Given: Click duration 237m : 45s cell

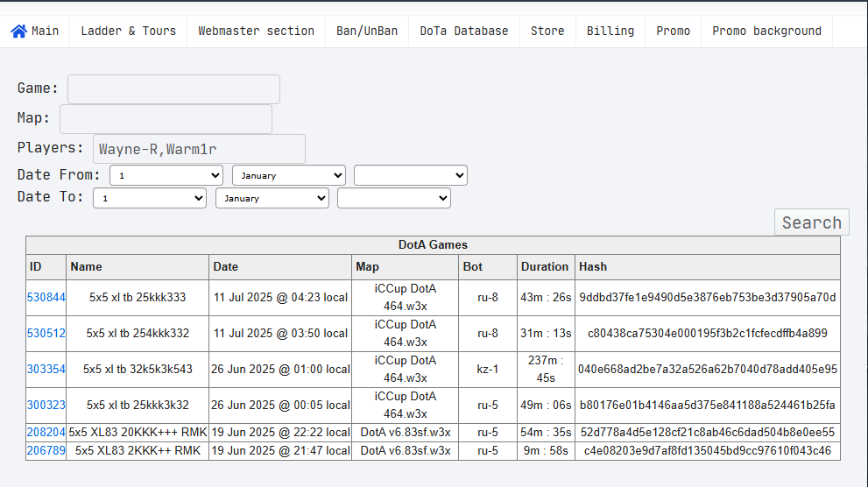Looking at the screenshot, I should pos(546,369).
